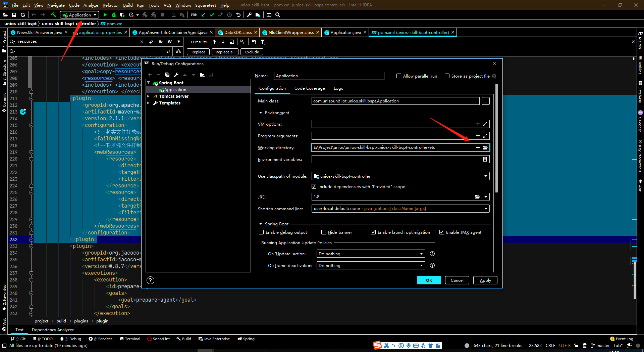
Task: Open project settings wrench in toolbar
Action: [x=249, y=15]
